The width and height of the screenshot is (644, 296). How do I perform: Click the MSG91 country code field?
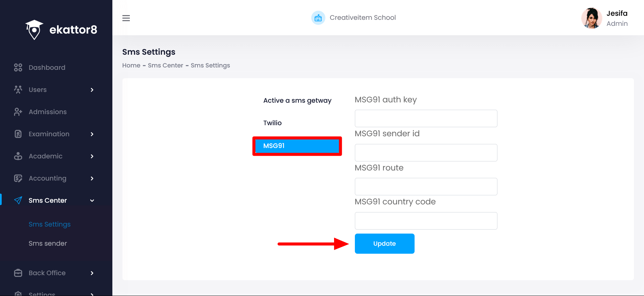[426, 221]
